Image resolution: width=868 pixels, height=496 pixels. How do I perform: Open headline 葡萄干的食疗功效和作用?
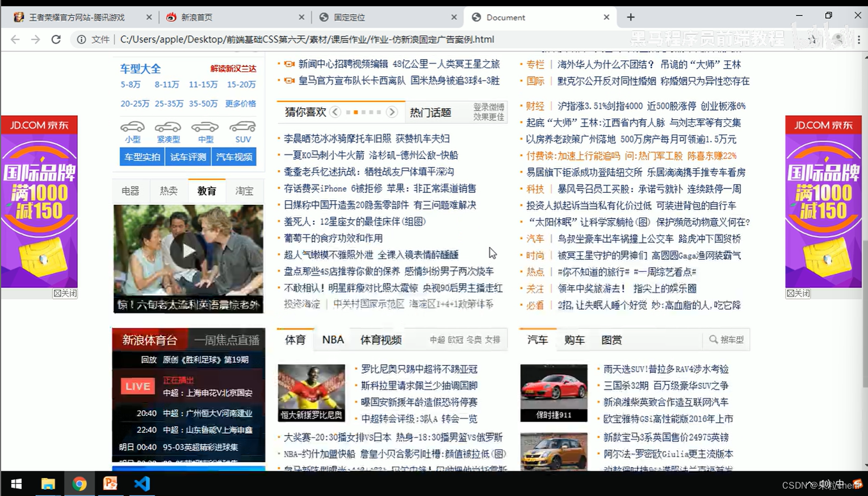pos(333,238)
